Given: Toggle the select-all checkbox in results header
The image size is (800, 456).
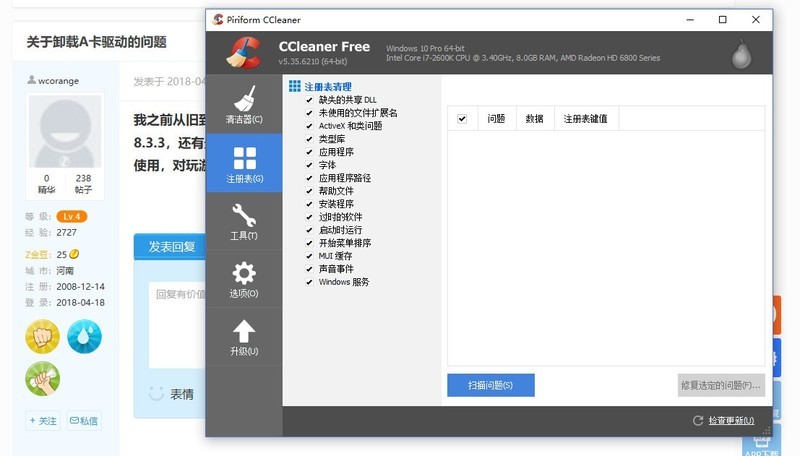Looking at the screenshot, I should point(462,119).
